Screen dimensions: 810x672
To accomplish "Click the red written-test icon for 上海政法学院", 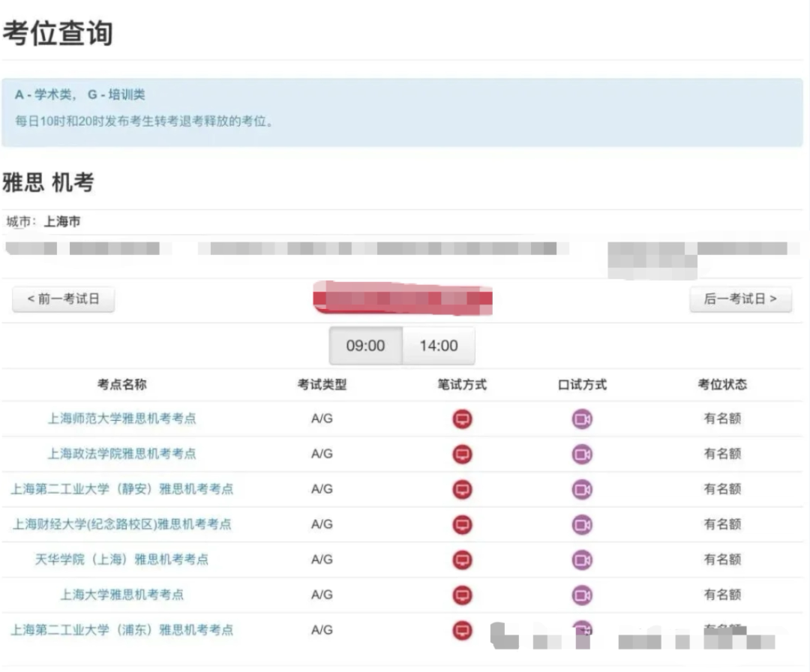I will point(463,454).
